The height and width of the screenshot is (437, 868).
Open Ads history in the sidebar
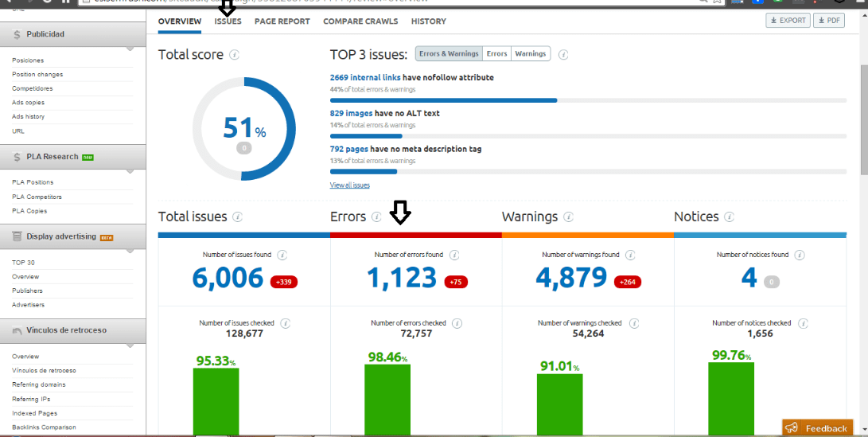[28, 117]
